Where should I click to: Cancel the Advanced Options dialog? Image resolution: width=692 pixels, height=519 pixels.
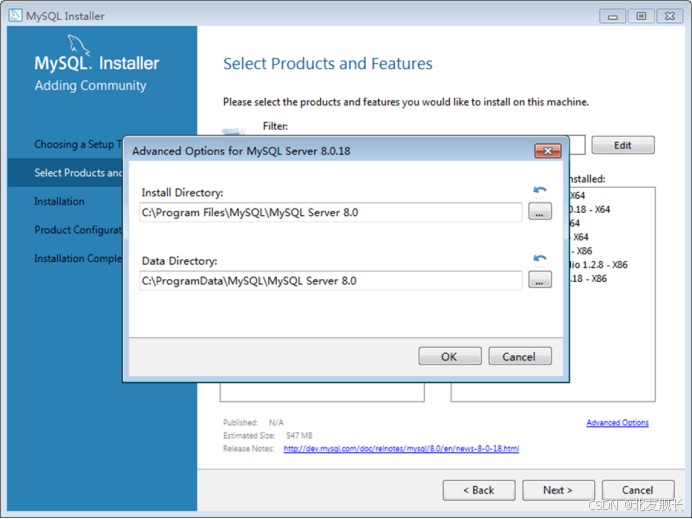pos(520,356)
